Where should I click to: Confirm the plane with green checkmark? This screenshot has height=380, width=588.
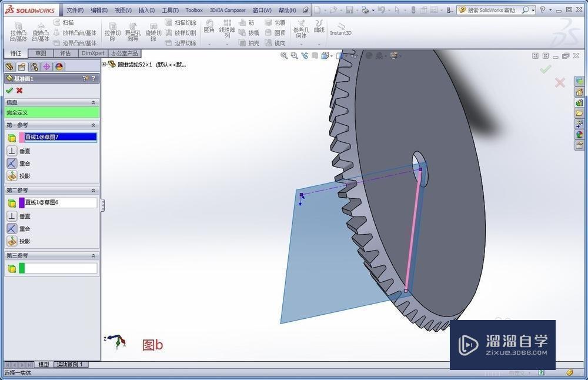click(9, 91)
